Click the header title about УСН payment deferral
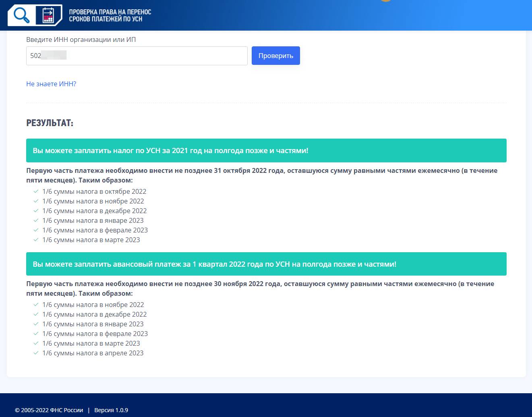 click(x=110, y=15)
